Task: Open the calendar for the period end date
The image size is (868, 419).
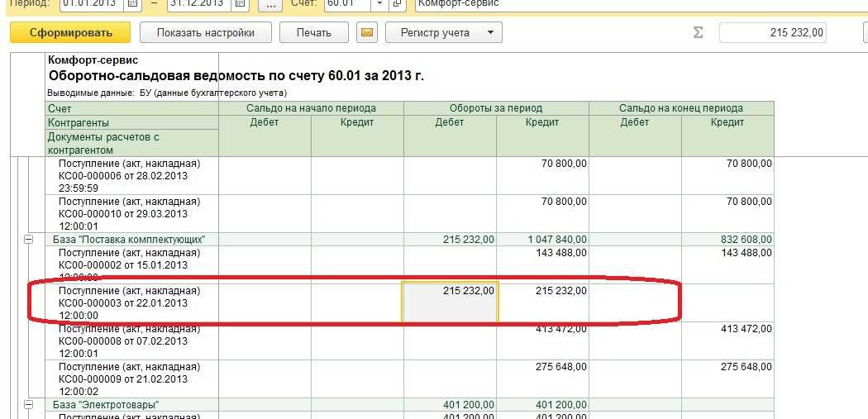Action: point(240,3)
